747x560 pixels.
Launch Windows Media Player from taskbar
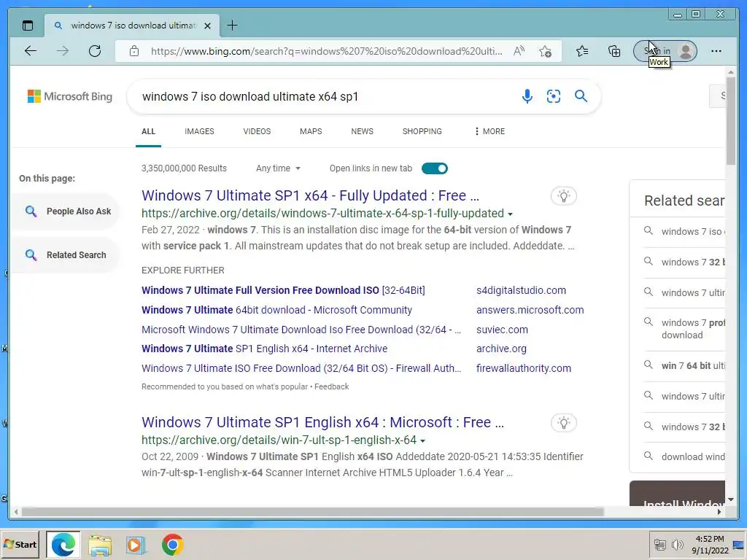point(135,545)
